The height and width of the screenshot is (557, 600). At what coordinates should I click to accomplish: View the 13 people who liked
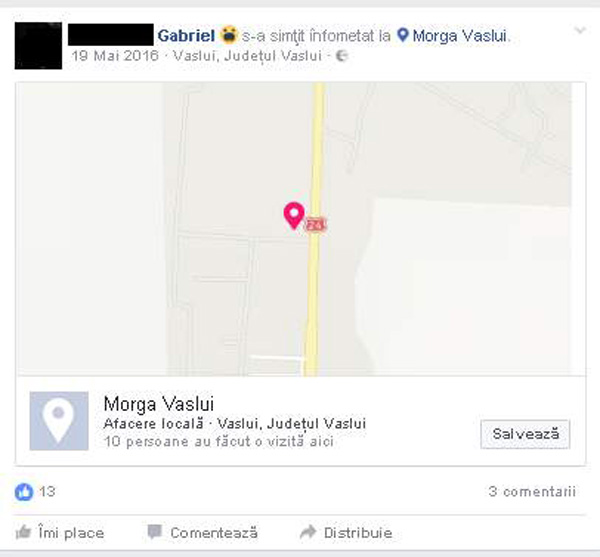[47, 492]
